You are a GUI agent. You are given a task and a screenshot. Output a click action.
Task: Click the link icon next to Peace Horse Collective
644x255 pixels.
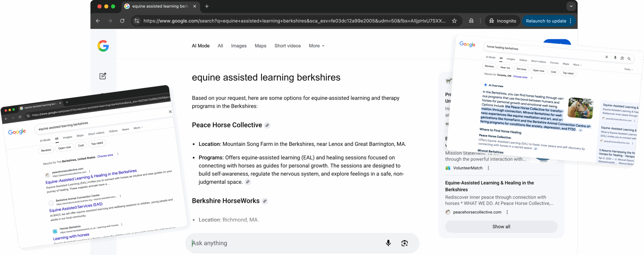coord(267,125)
